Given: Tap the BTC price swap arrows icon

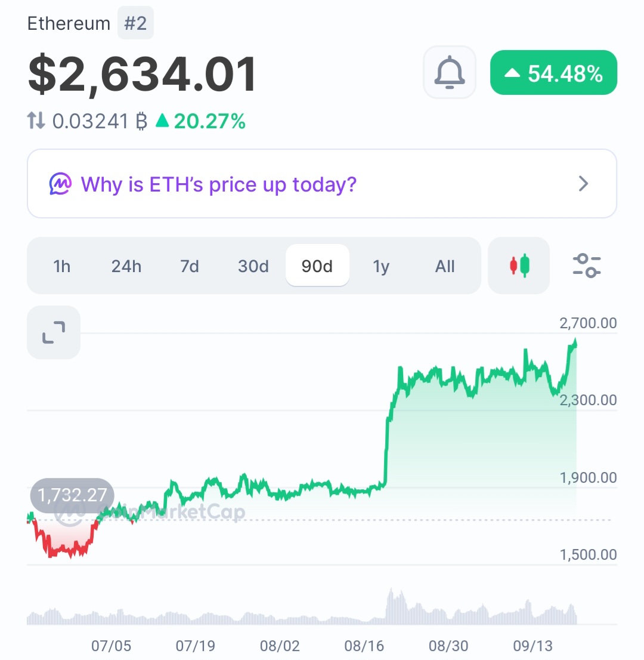Looking at the screenshot, I should coord(36,121).
